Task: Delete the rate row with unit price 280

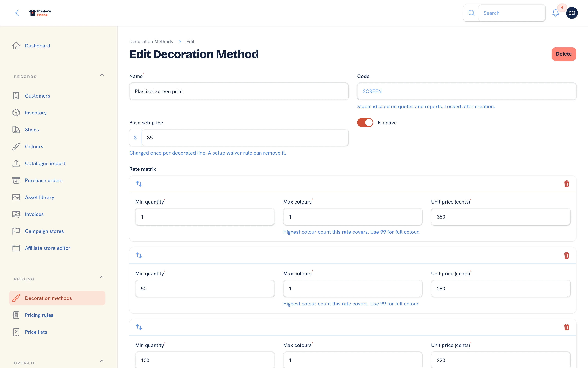Action: 566,255
